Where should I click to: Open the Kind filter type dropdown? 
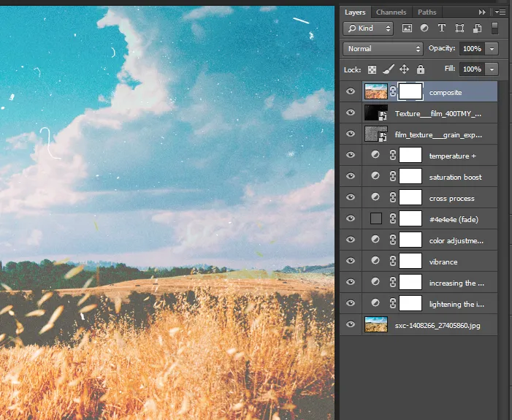(368, 28)
